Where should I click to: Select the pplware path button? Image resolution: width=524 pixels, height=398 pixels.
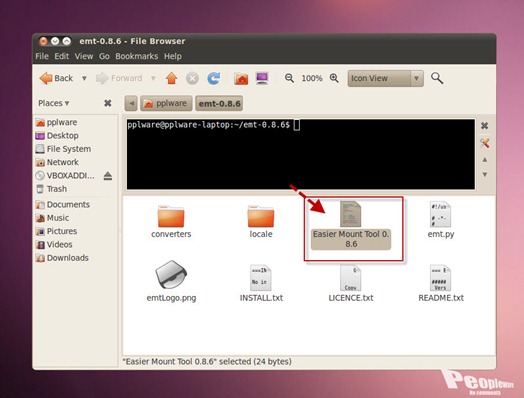[x=166, y=103]
